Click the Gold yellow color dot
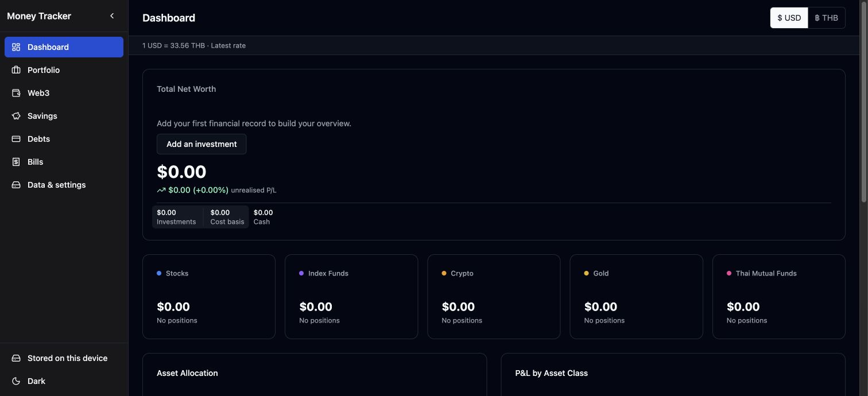Image resolution: width=868 pixels, height=396 pixels. (587, 273)
